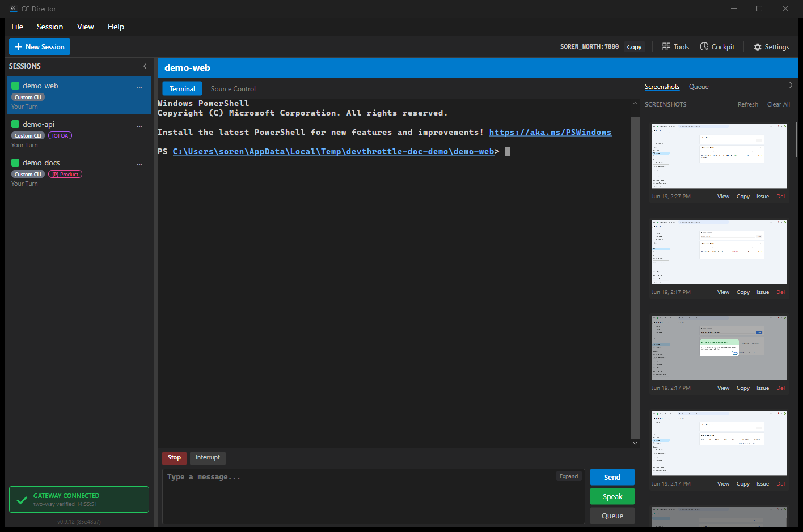Collapse the Sessions sidebar chevron
Screen dimensions: 803x532
[x=145, y=66]
